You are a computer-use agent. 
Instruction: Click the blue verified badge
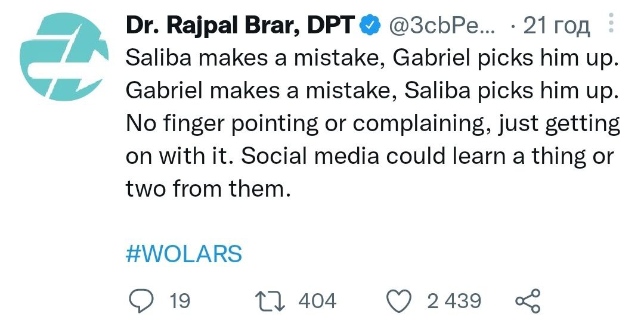[x=370, y=25]
